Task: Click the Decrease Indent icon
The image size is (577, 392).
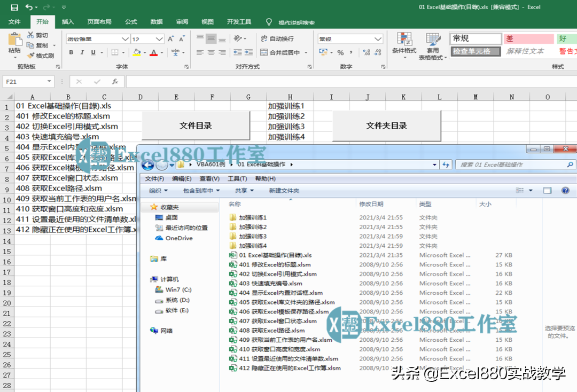Action: point(237,52)
